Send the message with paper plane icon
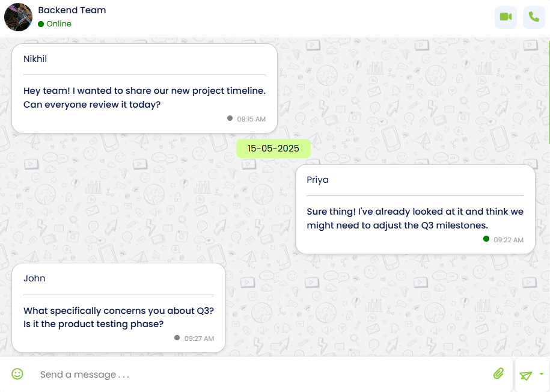This screenshot has height=392, width=550. (x=526, y=375)
